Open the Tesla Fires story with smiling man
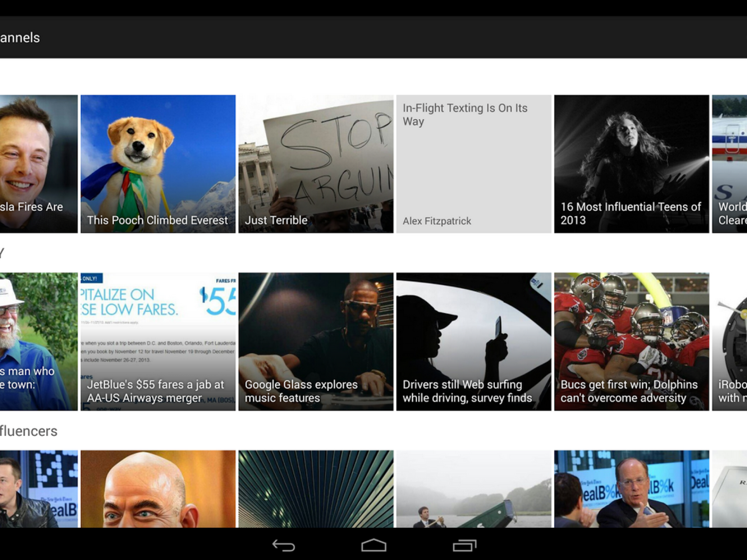The width and height of the screenshot is (747, 560). [39, 164]
